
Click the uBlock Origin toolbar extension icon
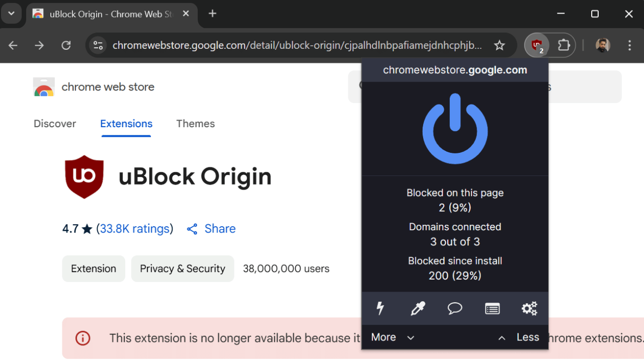(x=537, y=46)
